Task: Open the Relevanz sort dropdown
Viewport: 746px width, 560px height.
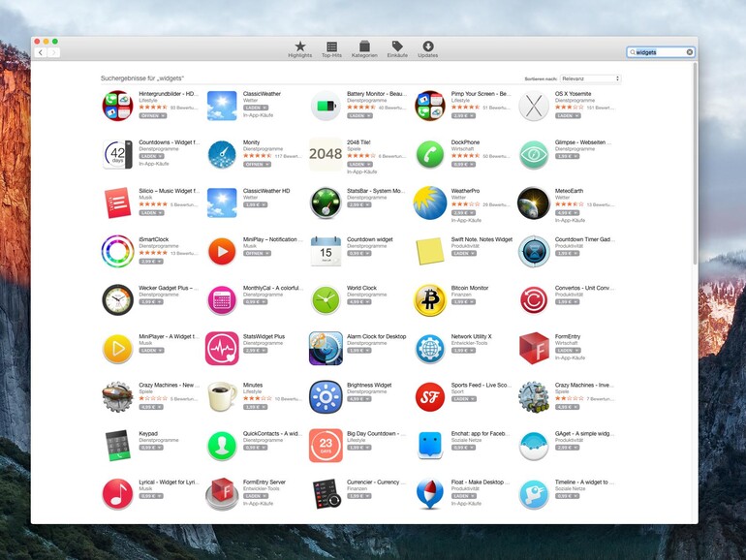Action: (x=590, y=78)
